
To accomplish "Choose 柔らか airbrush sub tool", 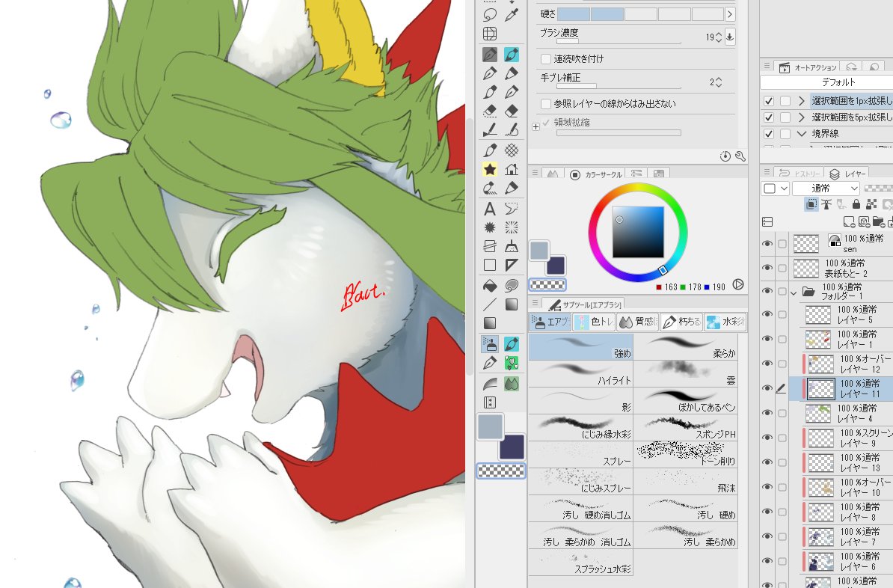I will click(686, 347).
